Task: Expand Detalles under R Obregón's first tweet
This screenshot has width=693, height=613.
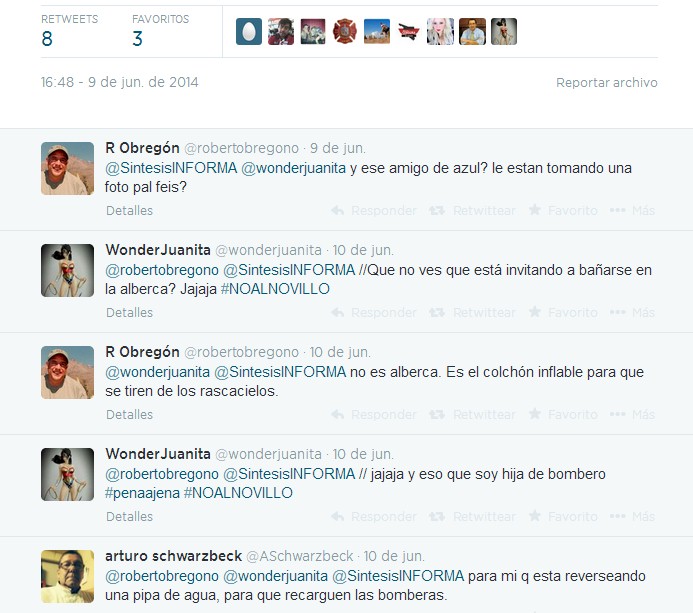Action: tap(129, 210)
